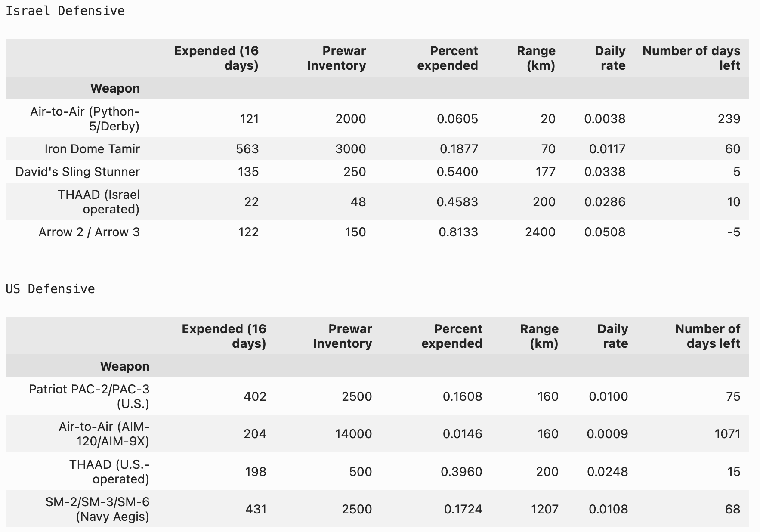The height and width of the screenshot is (532, 760).
Task: Select the 0.3960 percent expended cell
Action: (x=461, y=471)
